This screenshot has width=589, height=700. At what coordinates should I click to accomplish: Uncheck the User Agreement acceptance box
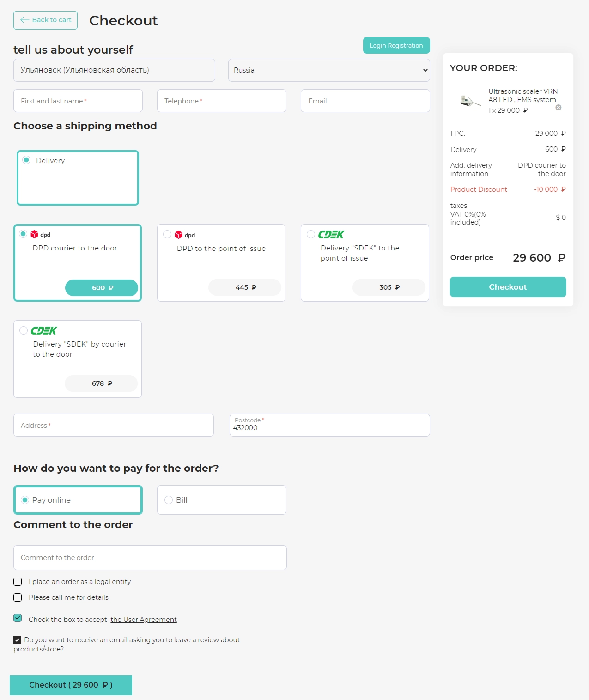pyautogui.click(x=18, y=618)
